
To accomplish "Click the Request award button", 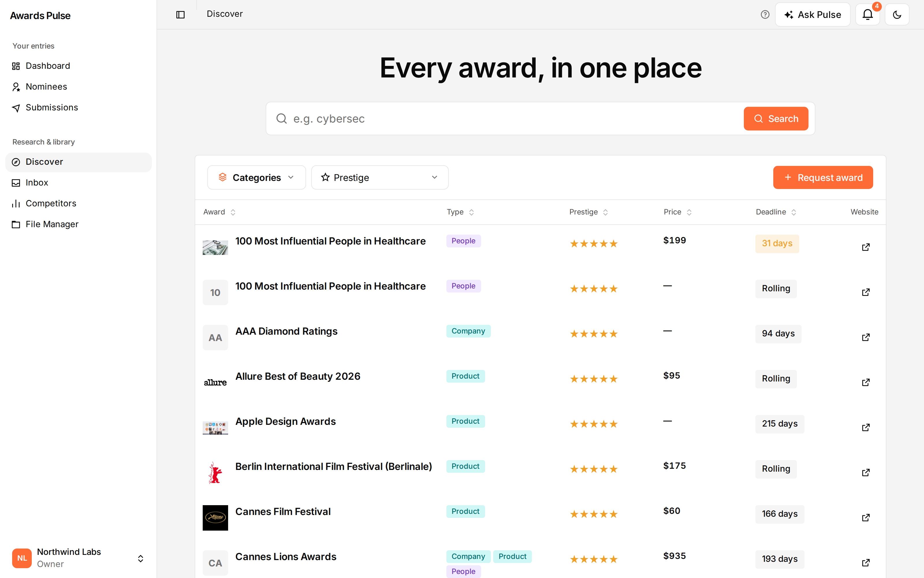I will pyautogui.click(x=823, y=177).
